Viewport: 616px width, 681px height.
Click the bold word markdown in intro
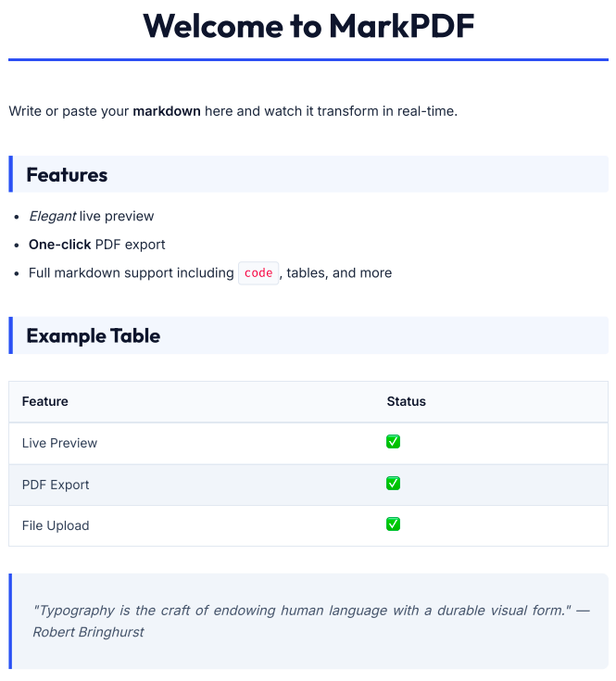click(167, 112)
